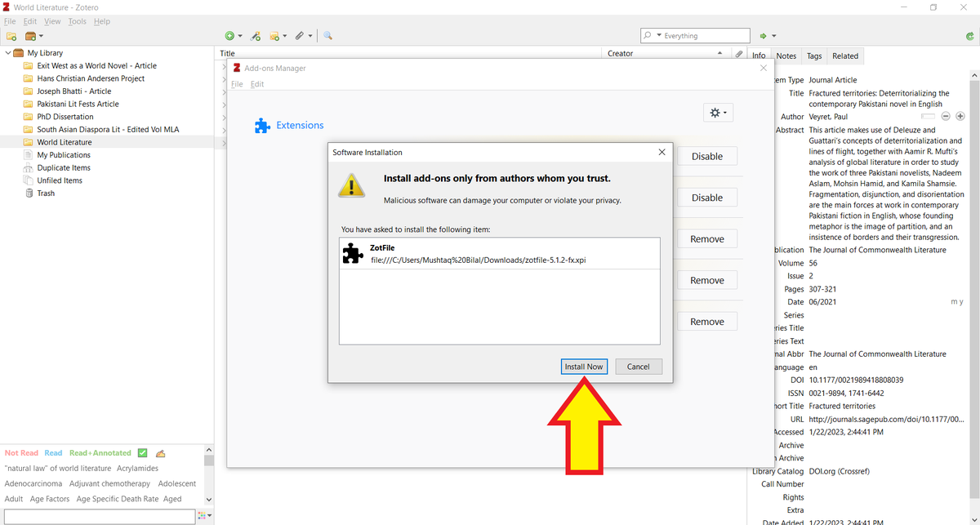
Task: Click Install Now button
Action: pyautogui.click(x=584, y=367)
